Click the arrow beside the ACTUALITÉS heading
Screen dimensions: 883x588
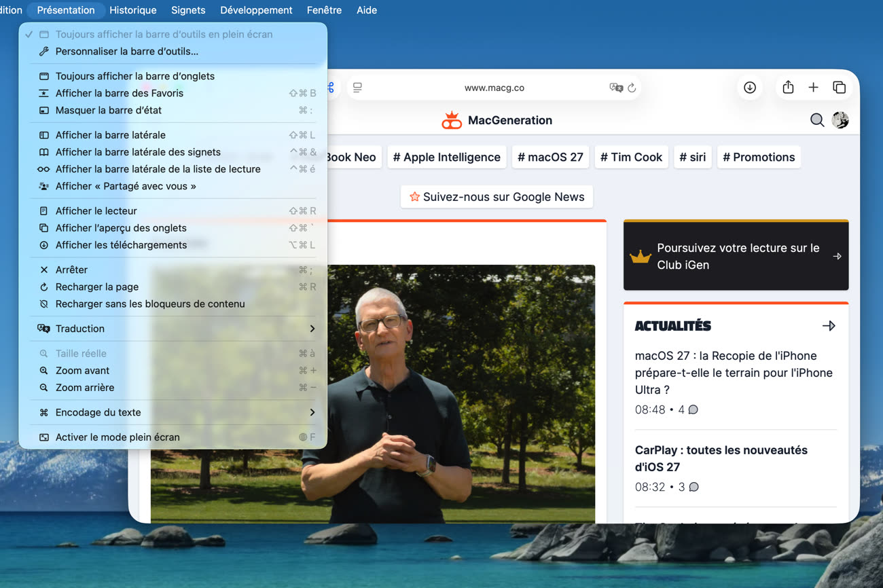[829, 326]
